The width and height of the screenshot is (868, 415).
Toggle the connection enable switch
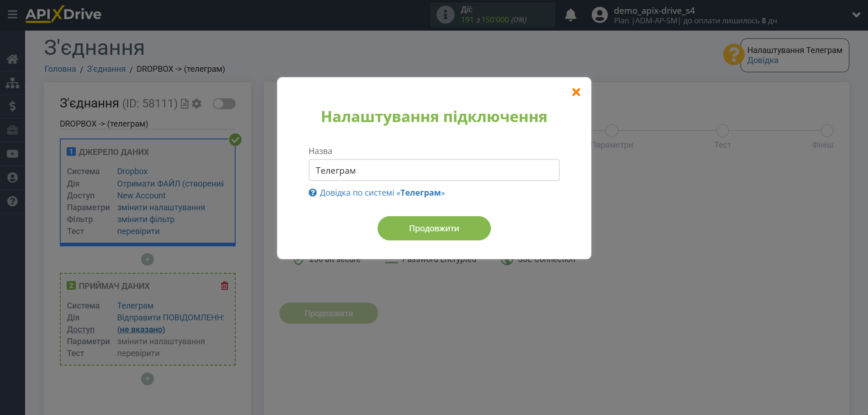[224, 104]
